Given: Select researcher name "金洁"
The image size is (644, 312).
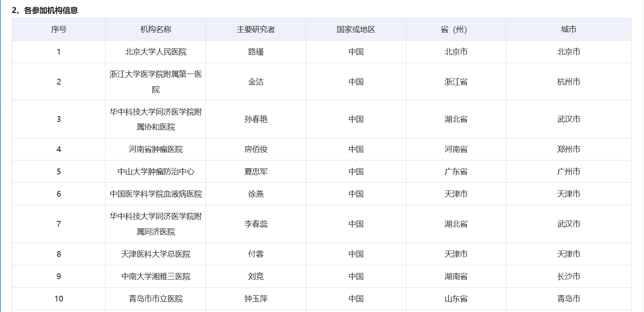Looking at the screenshot, I should point(256,82).
